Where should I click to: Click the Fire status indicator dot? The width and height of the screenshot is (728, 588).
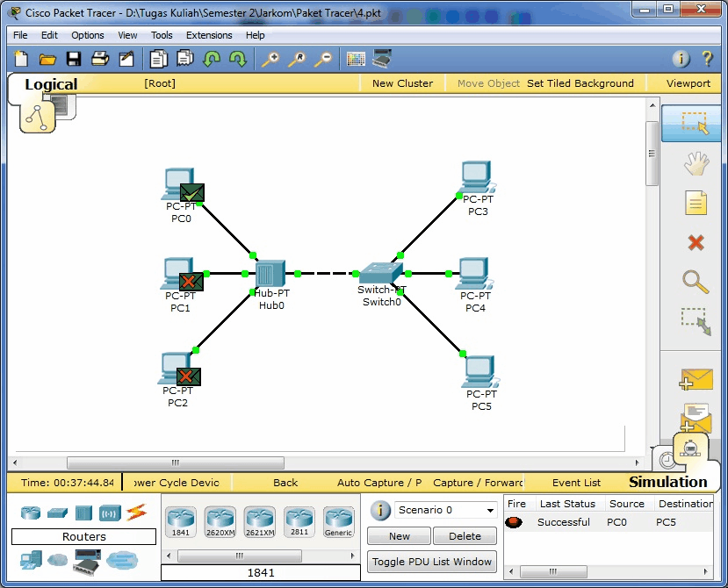click(514, 521)
